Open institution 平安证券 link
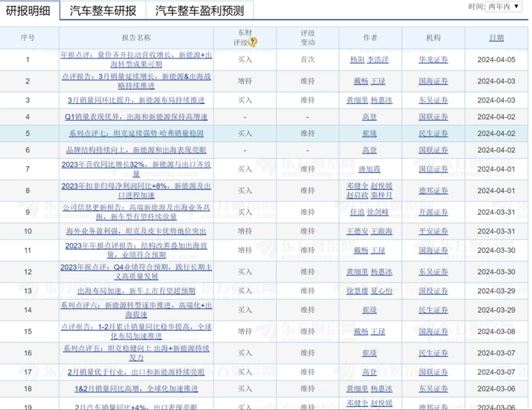 (433, 231)
